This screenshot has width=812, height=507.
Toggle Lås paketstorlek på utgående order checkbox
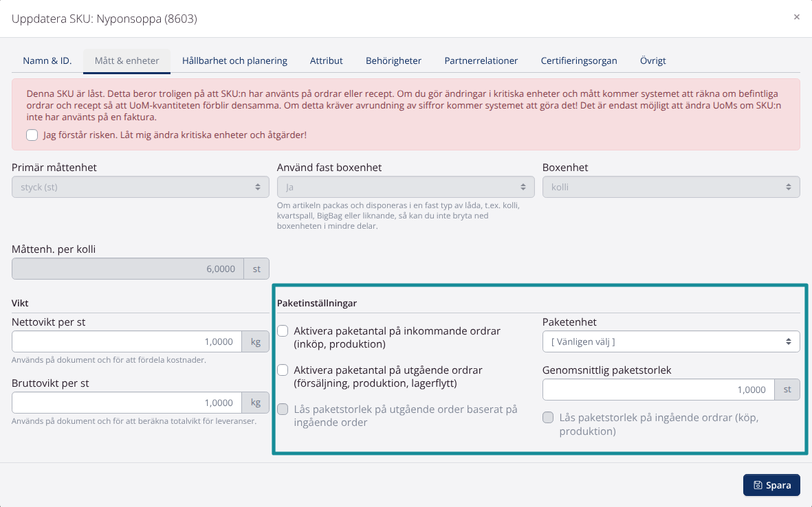pyautogui.click(x=283, y=409)
